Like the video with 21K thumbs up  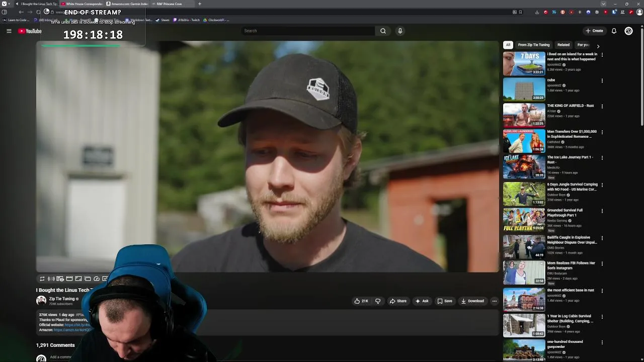coord(361,301)
